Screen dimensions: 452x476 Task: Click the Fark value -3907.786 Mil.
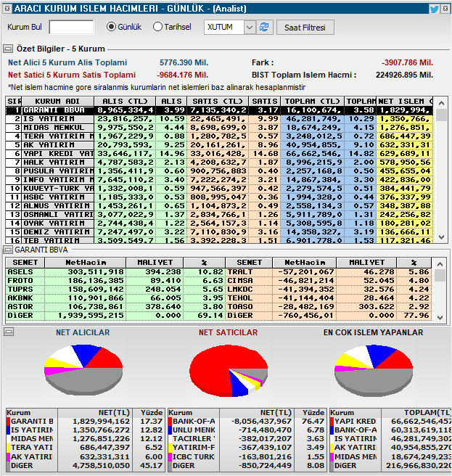pos(407,63)
